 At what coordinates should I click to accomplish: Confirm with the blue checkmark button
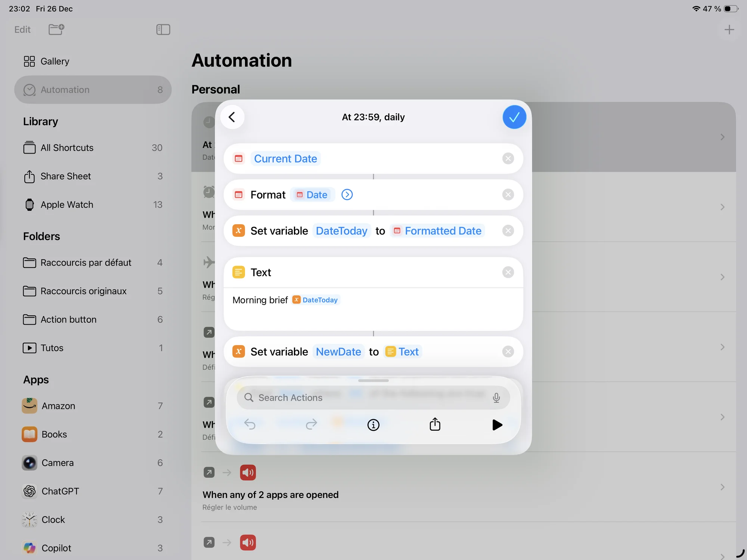[514, 117]
